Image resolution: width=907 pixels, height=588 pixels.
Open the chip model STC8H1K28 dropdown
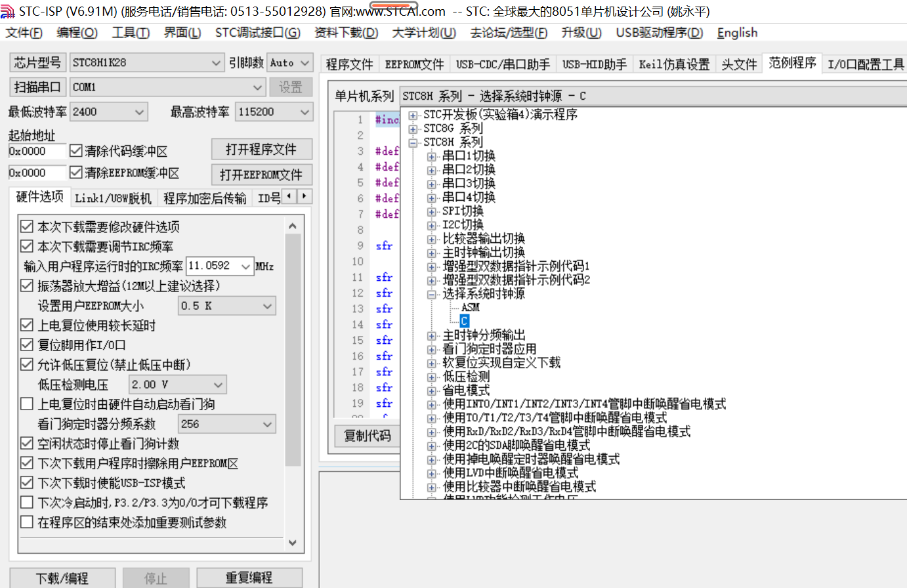pos(217,63)
